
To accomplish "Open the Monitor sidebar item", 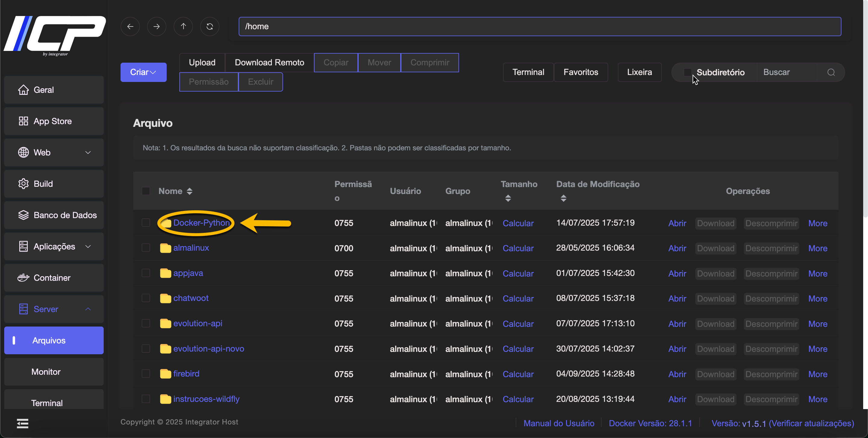I will (x=46, y=371).
